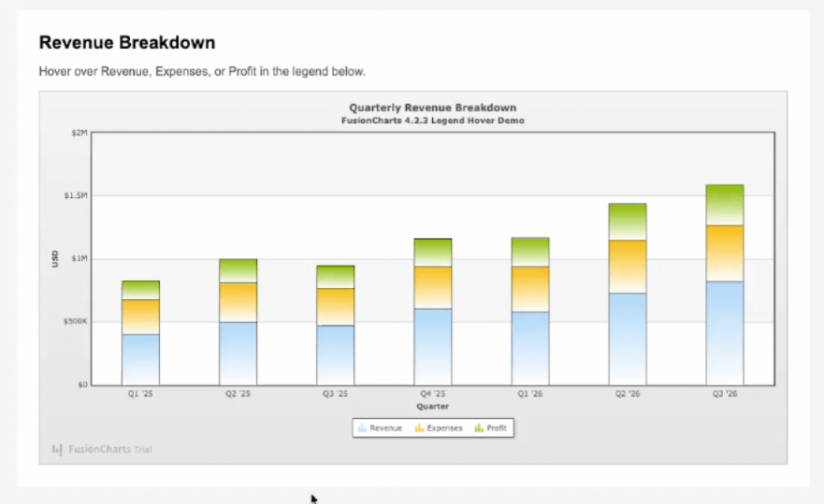The image size is (824, 504).
Task: Click the Q4 '25 Expenses bar segment
Action: [x=433, y=288]
